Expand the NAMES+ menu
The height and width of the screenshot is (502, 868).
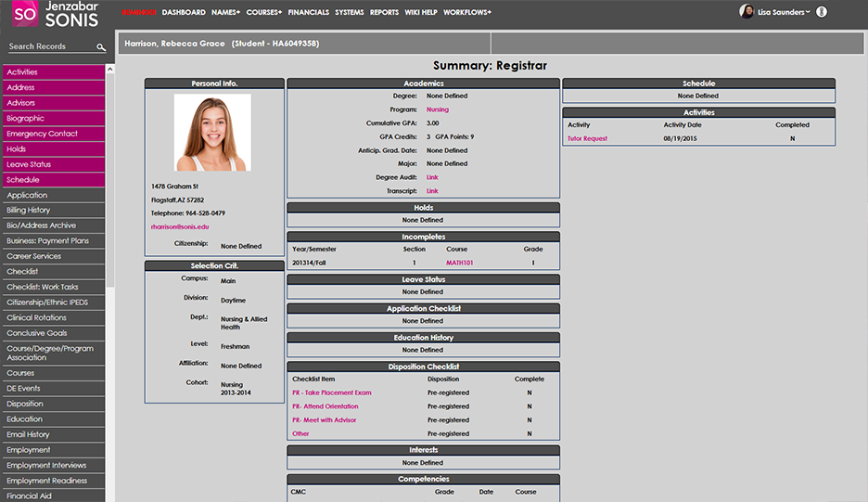pyautogui.click(x=225, y=12)
